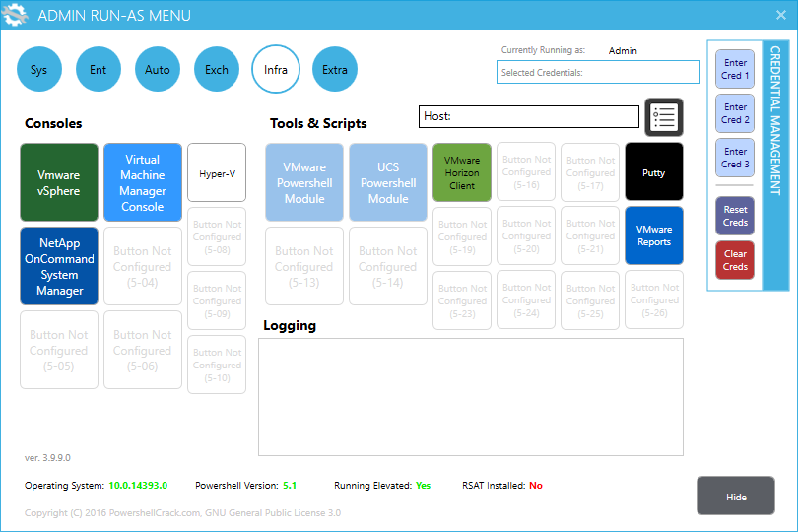Viewport: 798px width, 532px height.
Task: Click the 'Logging' section heading
Action: pos(290,326)
